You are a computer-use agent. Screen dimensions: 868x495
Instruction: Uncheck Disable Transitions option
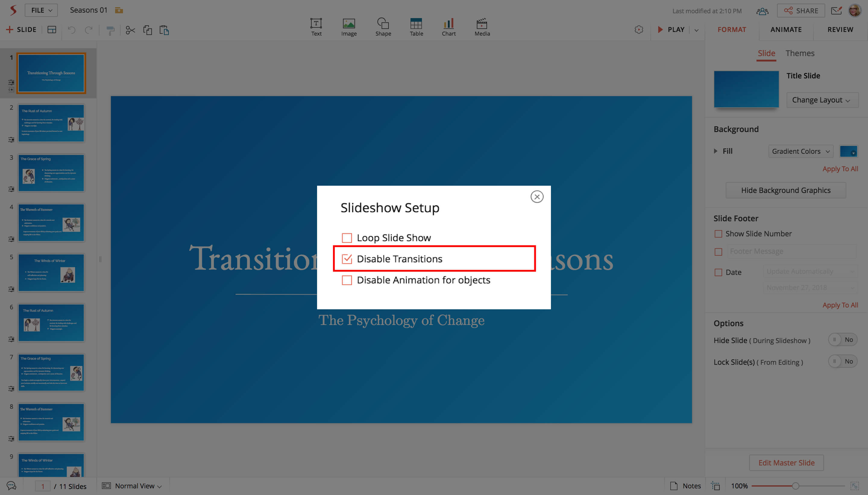click(347, 259)
